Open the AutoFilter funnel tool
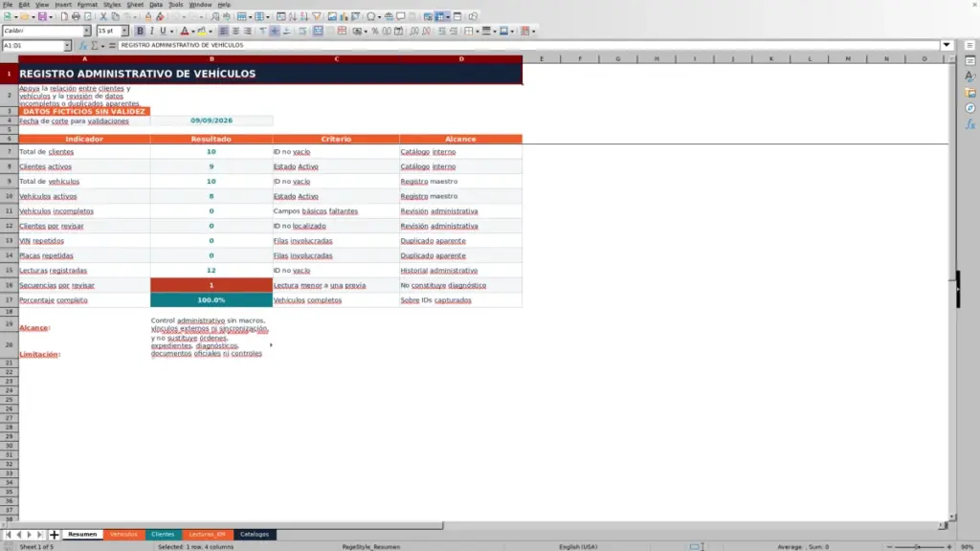This screenshot has width=980, height=551. coord(317,17)
